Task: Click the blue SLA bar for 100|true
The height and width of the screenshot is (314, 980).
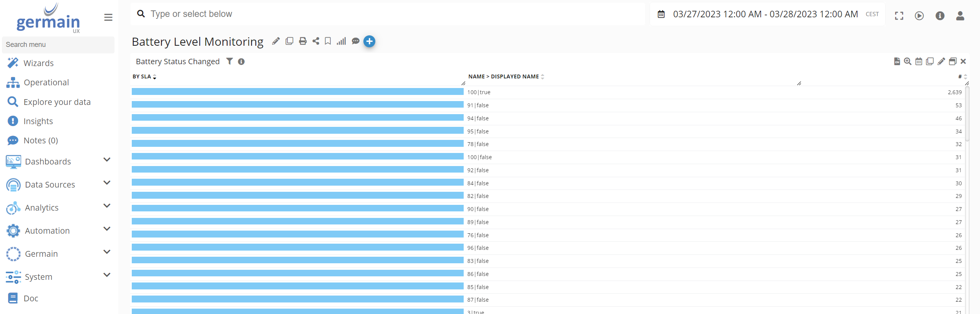Action: pos(297,92)
